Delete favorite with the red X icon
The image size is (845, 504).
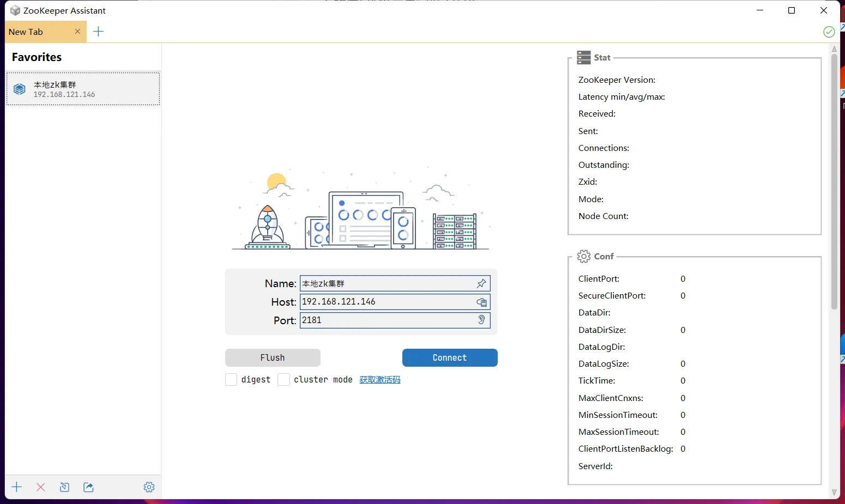40,487
